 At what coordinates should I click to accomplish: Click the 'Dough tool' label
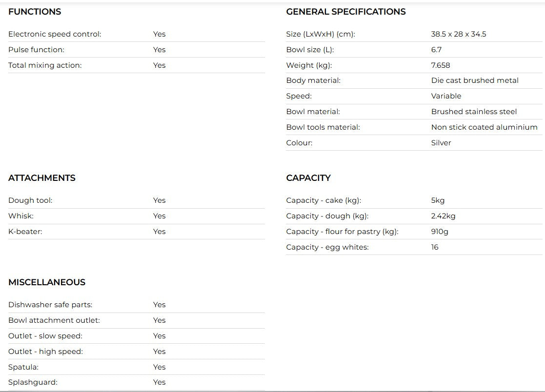tap(30, 200)
